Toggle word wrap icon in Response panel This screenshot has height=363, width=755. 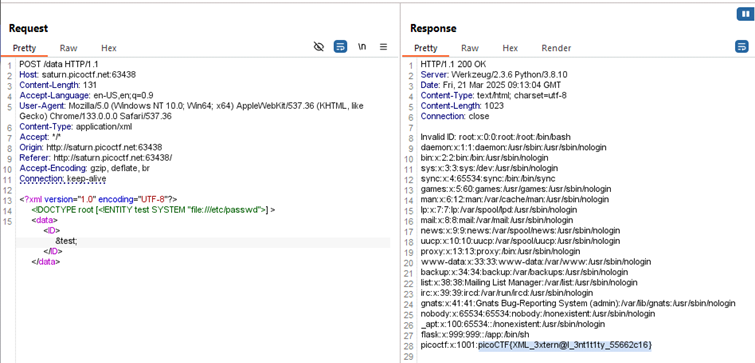click(x=742, y=47)
